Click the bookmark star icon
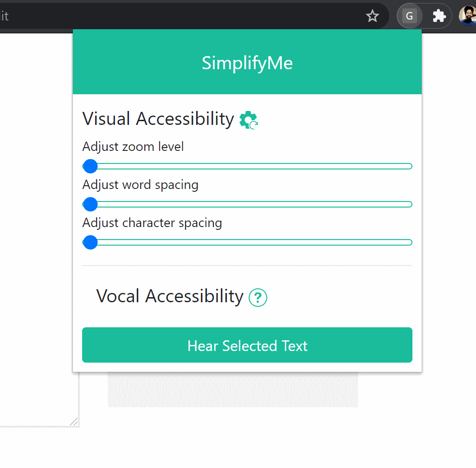The image size is (476, 468). pos(372,16)
